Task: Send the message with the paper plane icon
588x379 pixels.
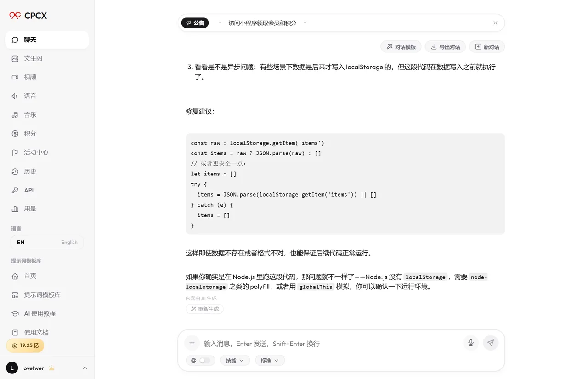Action: coord(491,343)
